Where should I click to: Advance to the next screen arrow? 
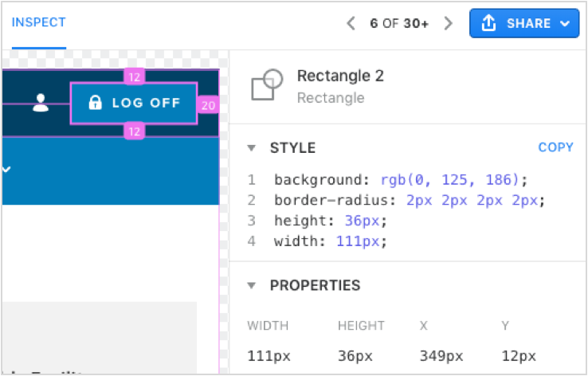[449, 24]
